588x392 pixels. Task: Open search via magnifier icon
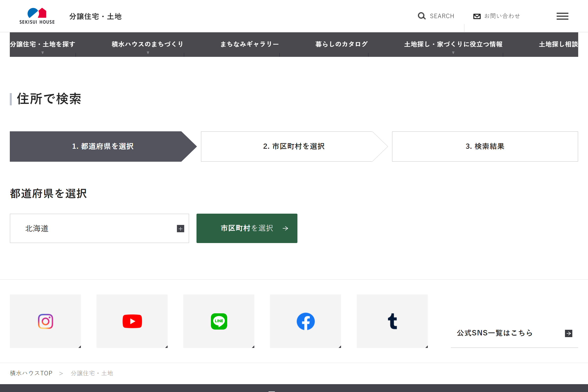422,16
